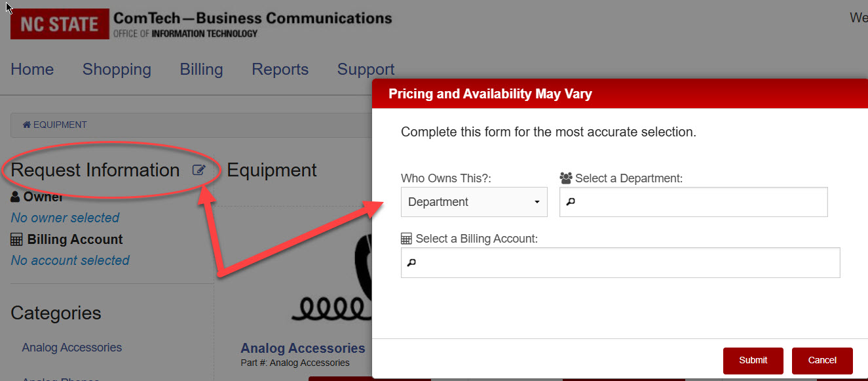Click the Analog Accessories product title
Screen dimensions: 868x381
303,348
